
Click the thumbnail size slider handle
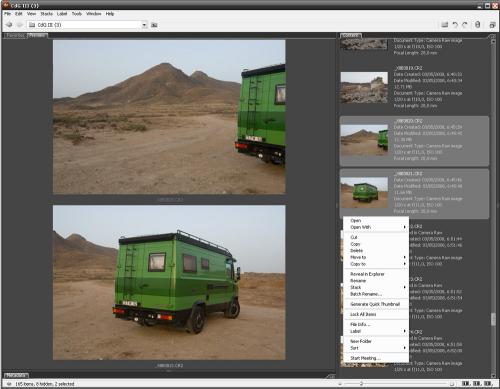tap(361, 384)
